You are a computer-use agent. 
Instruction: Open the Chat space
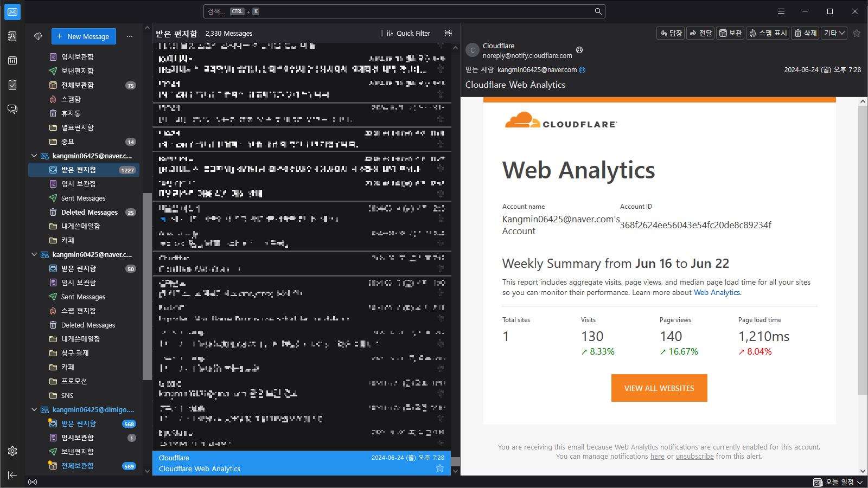(x=12, y=110)
